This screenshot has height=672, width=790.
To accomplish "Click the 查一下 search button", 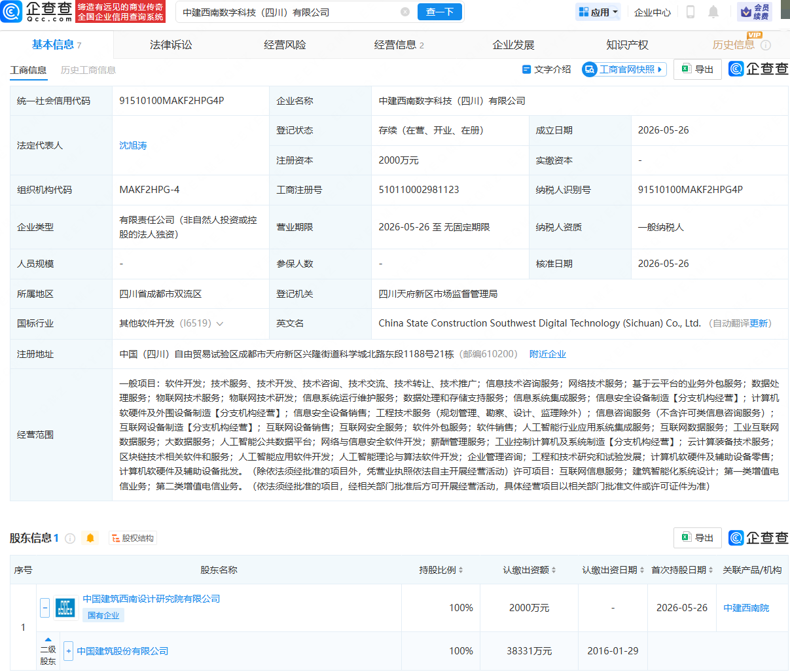I will pyautogui.click(x=440, y=12).
